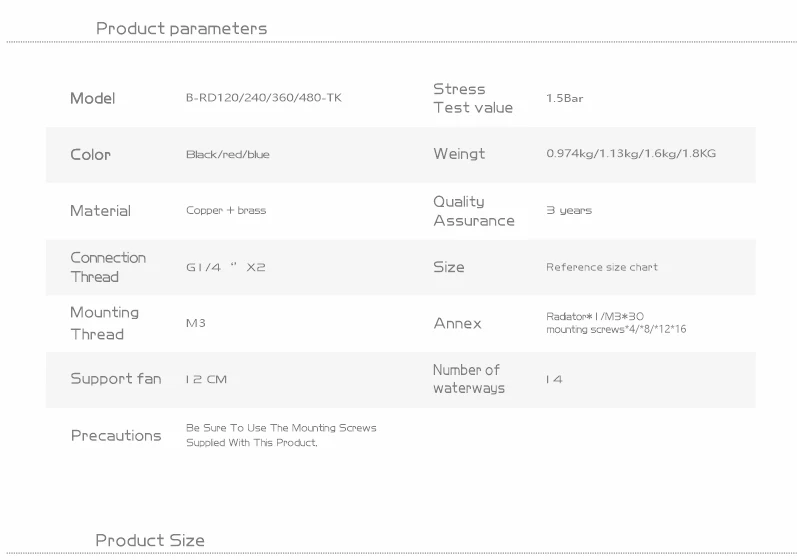Click the Stress Test value label

click(472, 98)
